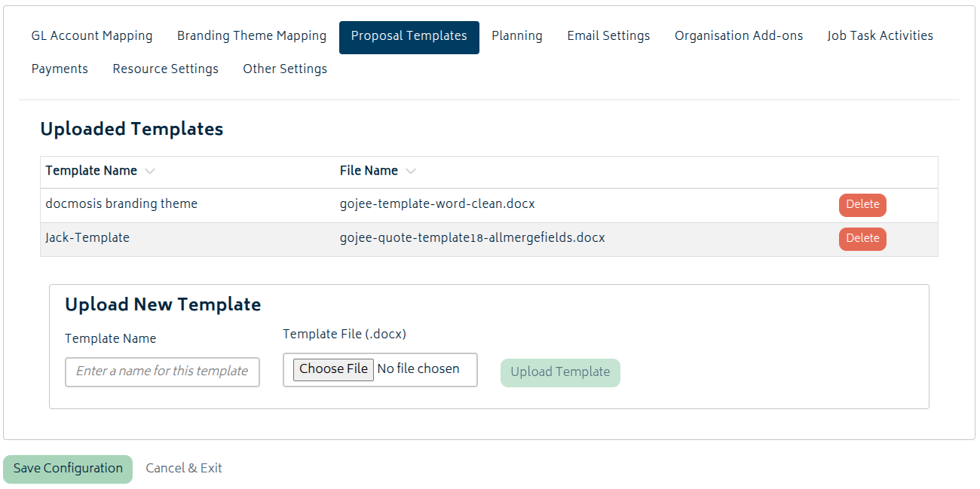Expand the Template Name column sort arrow
This screenshot has width=980, height=489.
[150, 171]
